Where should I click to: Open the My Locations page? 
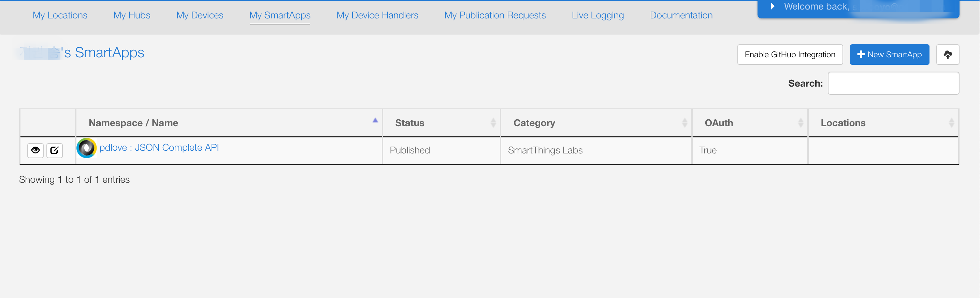tap(60, 15)
